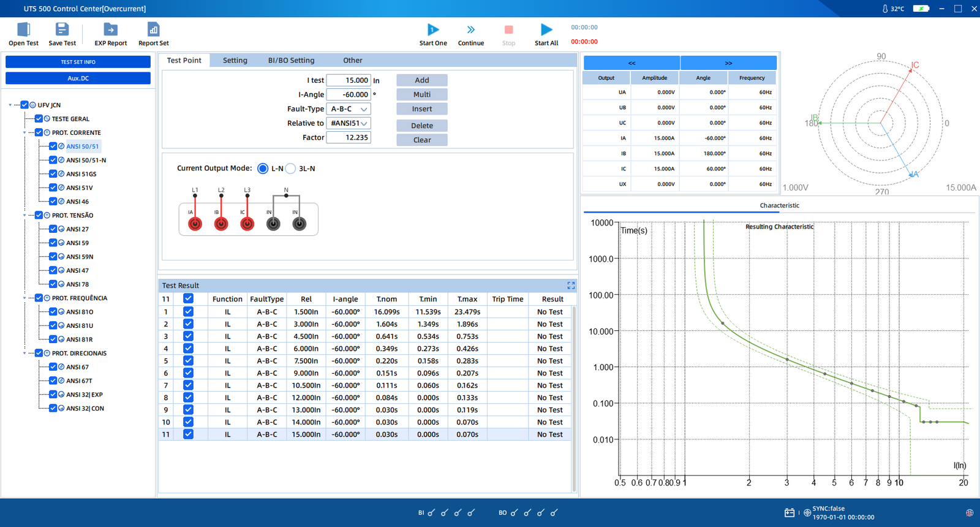The image size is (980, 527).
Task: Click Factor input field
Action: (x=349, y=137)
